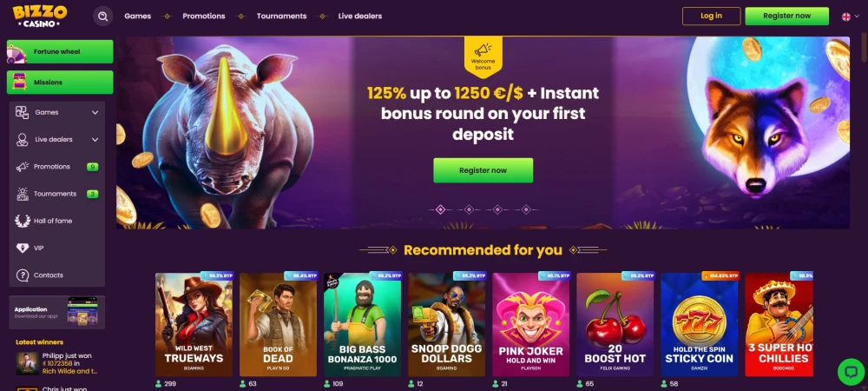
Task: Click the VIP diamond icon
Action: tap(23, 249)
